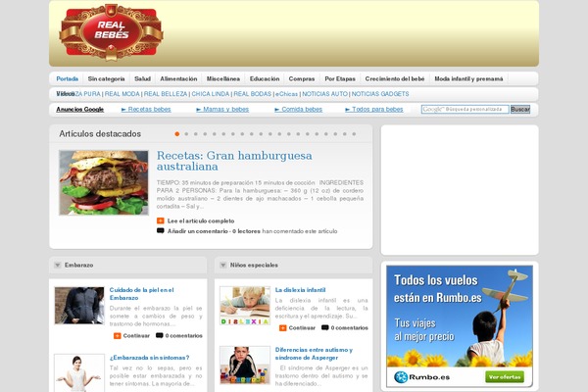Open La dislexia infantil article link

coord(300,290)
